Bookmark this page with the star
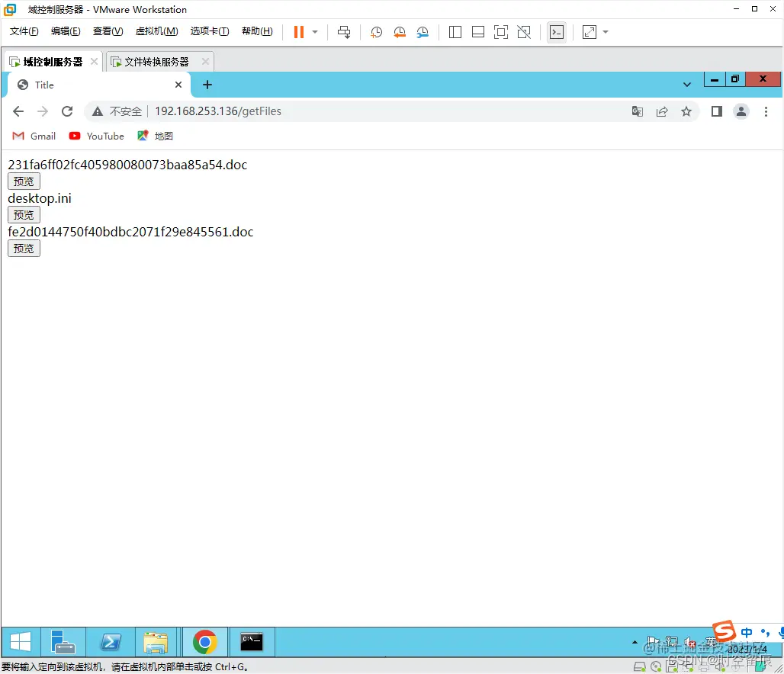Viewport: 784px width, 674px height. 686,111
